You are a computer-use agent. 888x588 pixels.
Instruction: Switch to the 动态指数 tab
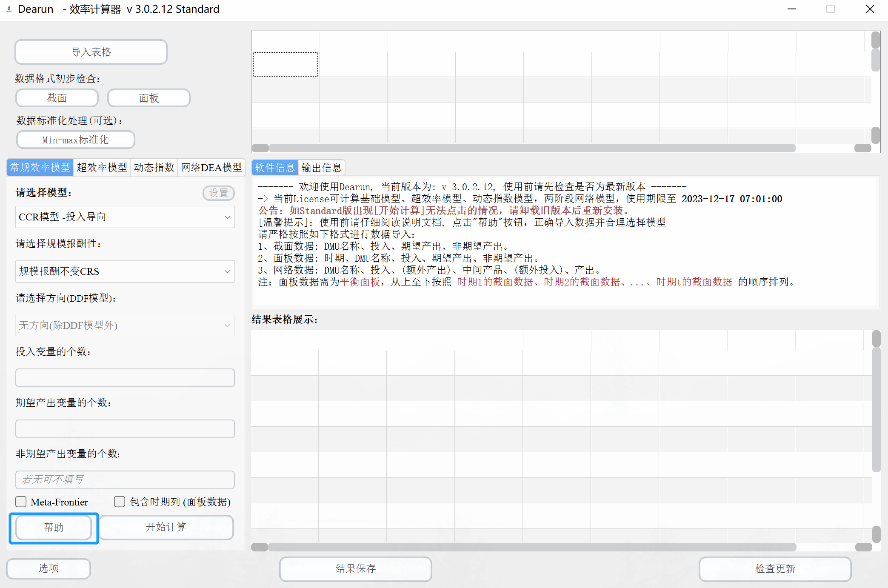pyautogui.click(x=154, y=168)
